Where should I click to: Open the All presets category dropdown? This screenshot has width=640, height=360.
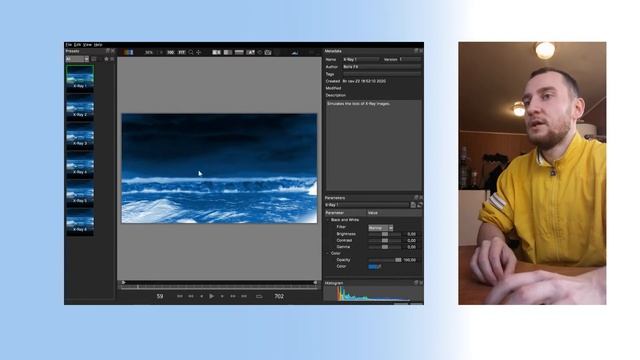coord(77,59)
